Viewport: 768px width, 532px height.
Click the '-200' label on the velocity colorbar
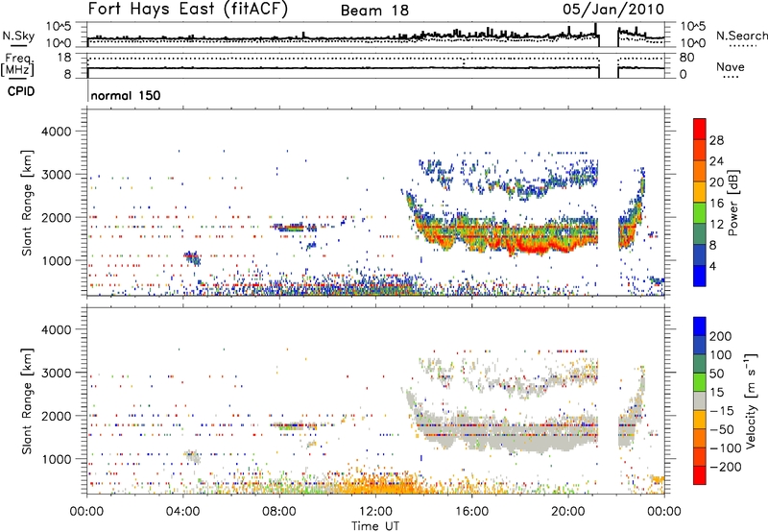tap(726, 467)
